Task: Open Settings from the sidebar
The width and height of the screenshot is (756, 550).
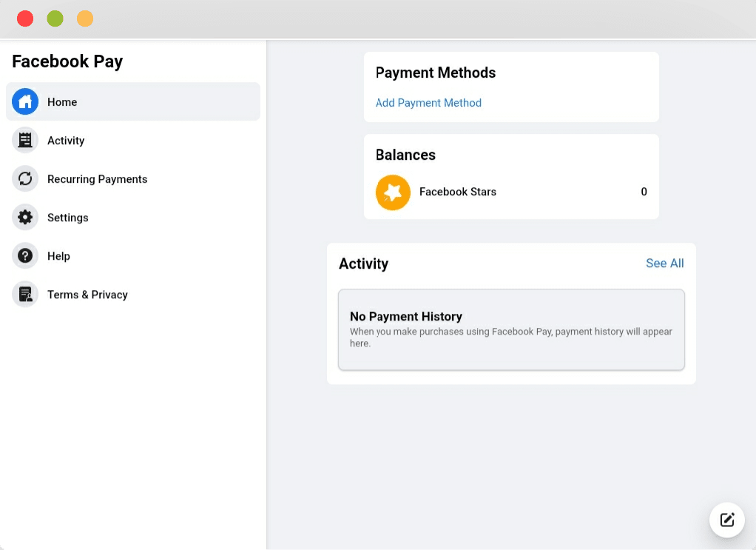Action: point(133,218)
